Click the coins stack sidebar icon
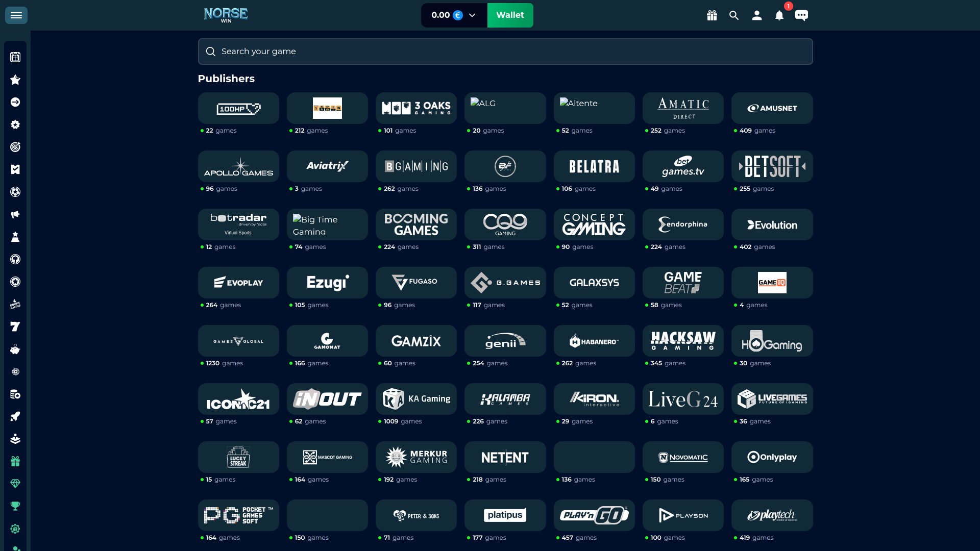The height and width of the screenshot is (551, 980). (15, 394)
